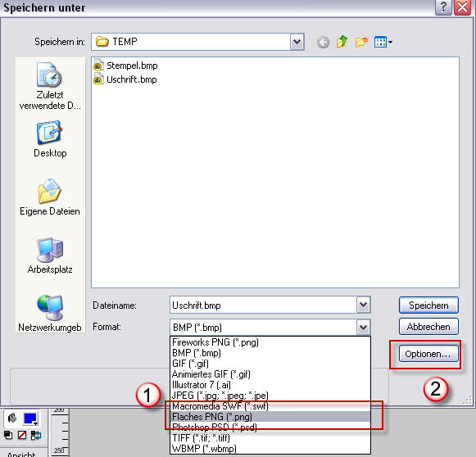Screen dimensions: 476x457
Task: Choose WBMP (*.wbmp) format
Action: click(x=270, y=449)
